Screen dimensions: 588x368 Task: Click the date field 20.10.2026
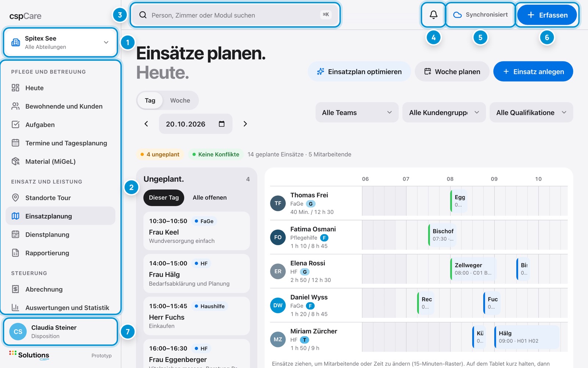click(x=196, y=124)
